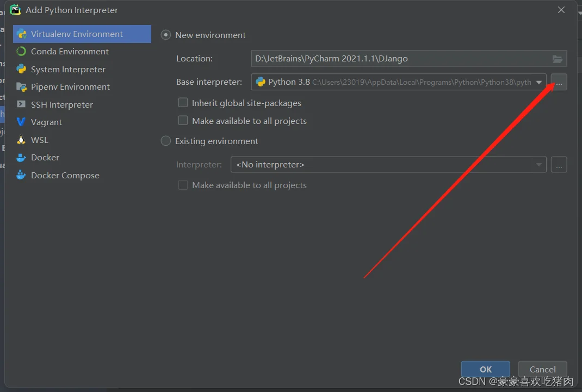Click the Add Python Interpreter title text
This screenshot has width=582, height=392.
point(72,10)
